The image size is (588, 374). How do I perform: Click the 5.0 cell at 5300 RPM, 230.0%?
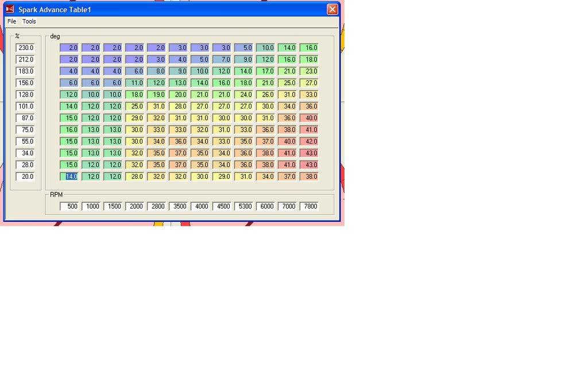point(245,48)
